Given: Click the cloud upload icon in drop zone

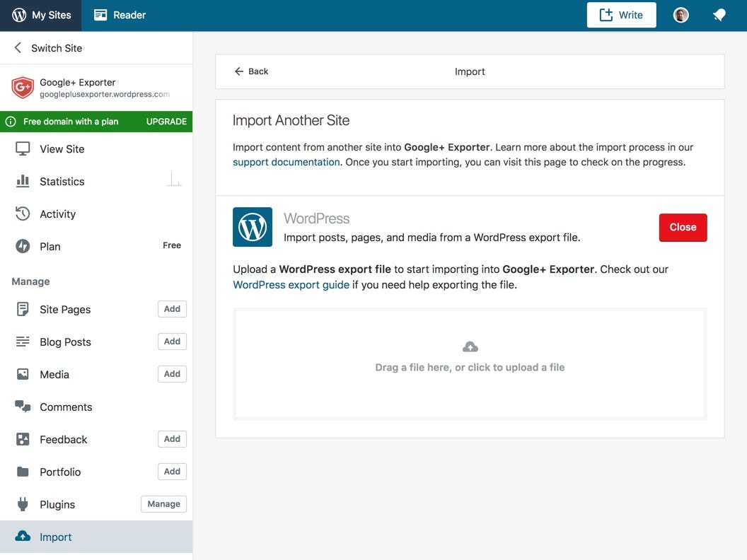Looking at the screenshot, I should (x=470, y=347).
